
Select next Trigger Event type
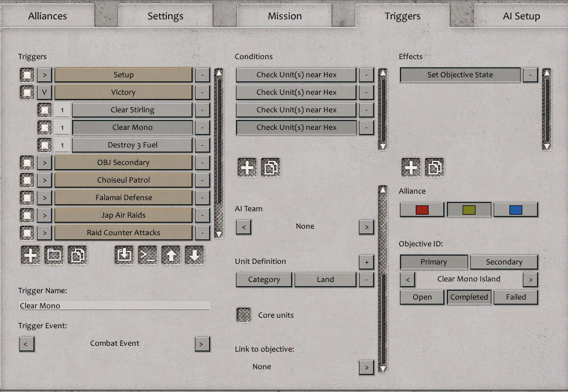point(202,344)
